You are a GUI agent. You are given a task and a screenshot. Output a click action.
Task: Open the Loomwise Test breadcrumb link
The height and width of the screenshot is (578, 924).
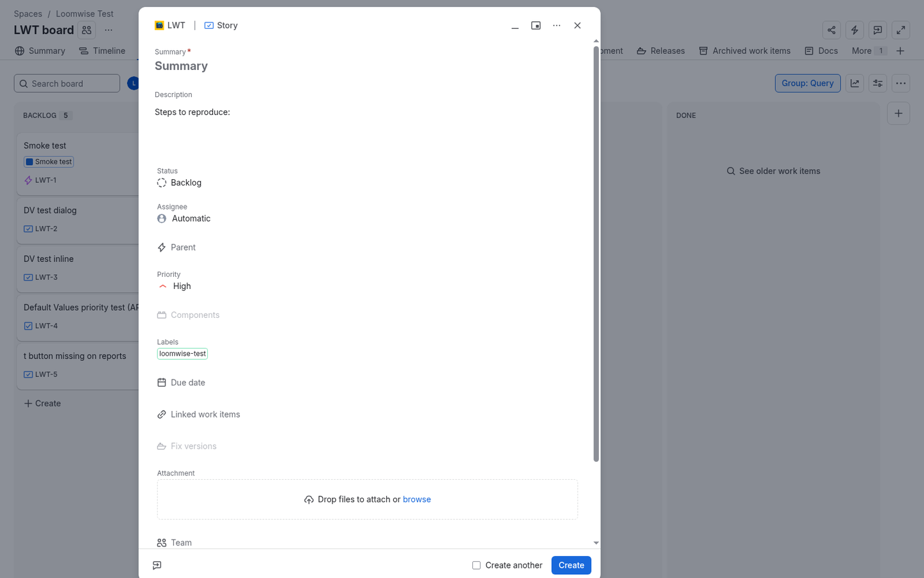tap(85, 13)
